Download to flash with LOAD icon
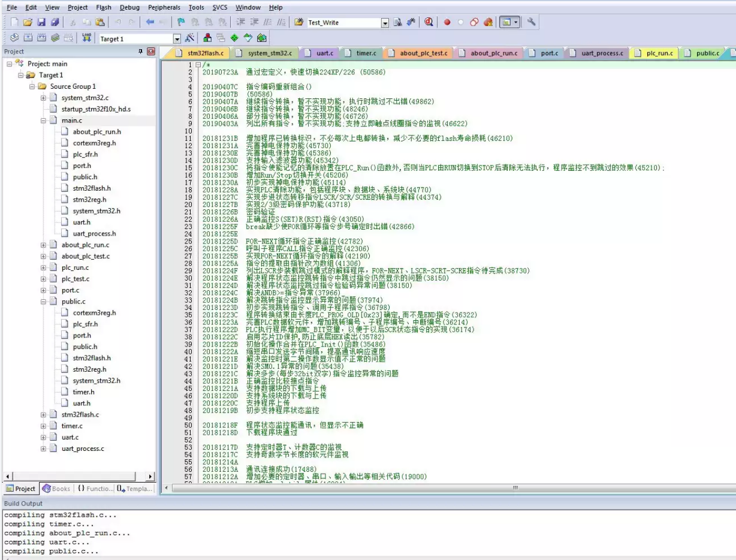Viewport: 736px width, 560px height. tap(86, 38)
